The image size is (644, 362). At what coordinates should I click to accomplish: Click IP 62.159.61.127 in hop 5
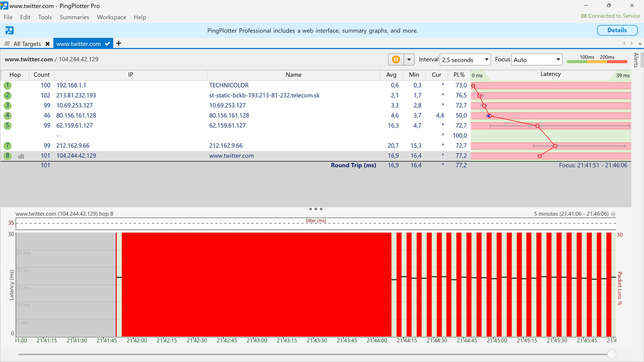click(74, 126)
